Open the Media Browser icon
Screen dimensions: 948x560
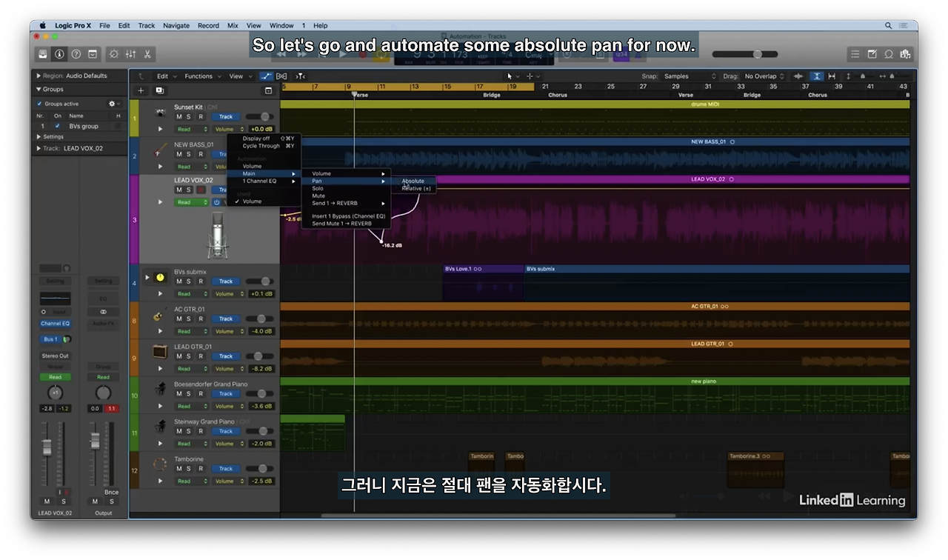click(905, 54)
